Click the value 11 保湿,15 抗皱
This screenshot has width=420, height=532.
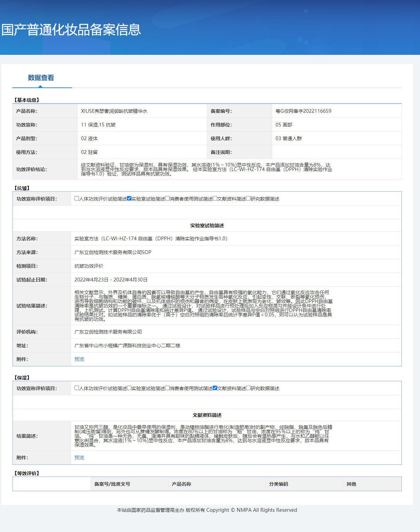[98, 125]
